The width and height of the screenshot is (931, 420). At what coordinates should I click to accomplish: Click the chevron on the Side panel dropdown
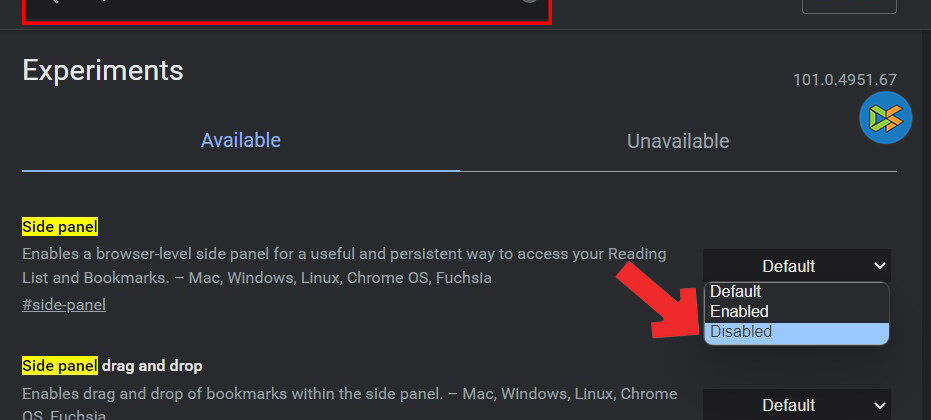click(879, 266)
